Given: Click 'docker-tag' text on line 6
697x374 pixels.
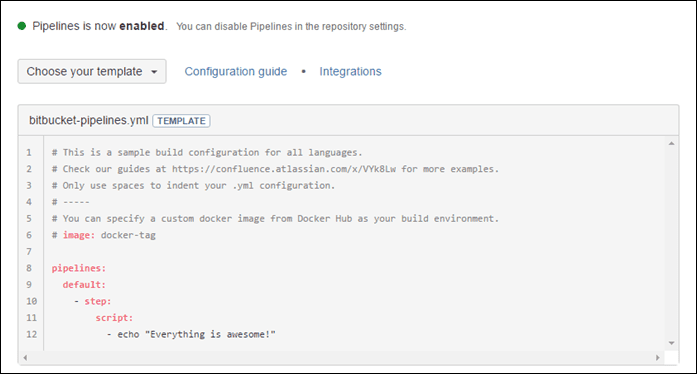Looking at the screenshot, I should tap(128, 235).
